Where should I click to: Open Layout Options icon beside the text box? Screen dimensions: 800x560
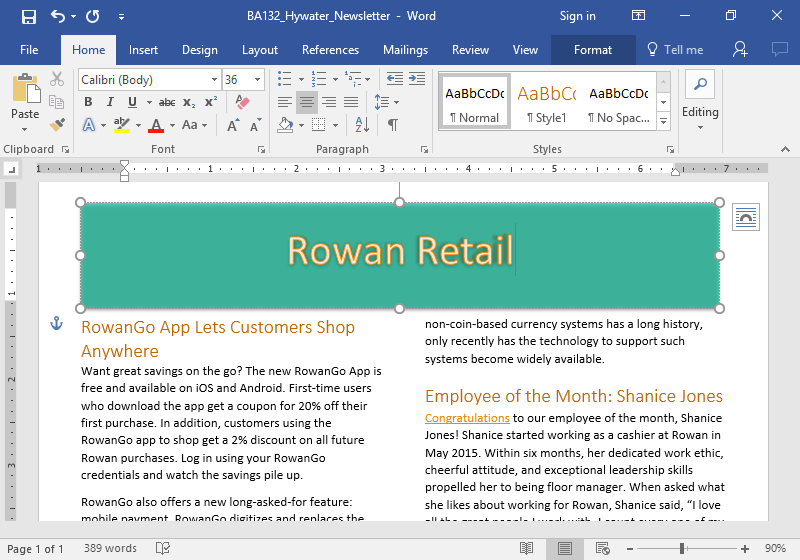[745, 217]
